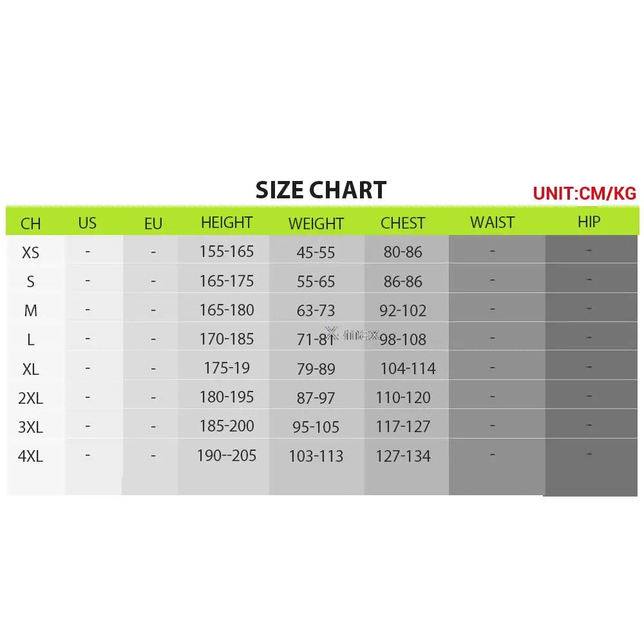This screenshot has height=644, width=644.
Task: Click the XS size row label
Action: (x=30, y=252)
